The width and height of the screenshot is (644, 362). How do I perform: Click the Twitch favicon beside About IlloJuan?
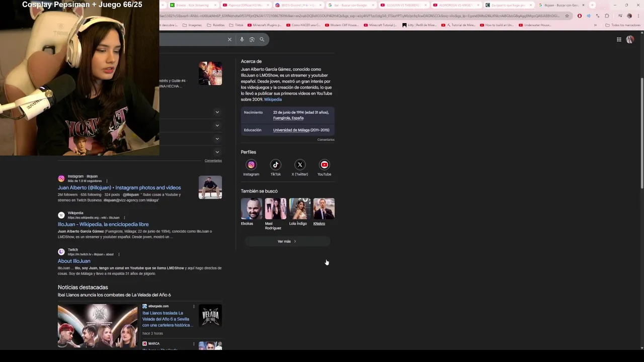pos(61,252)
